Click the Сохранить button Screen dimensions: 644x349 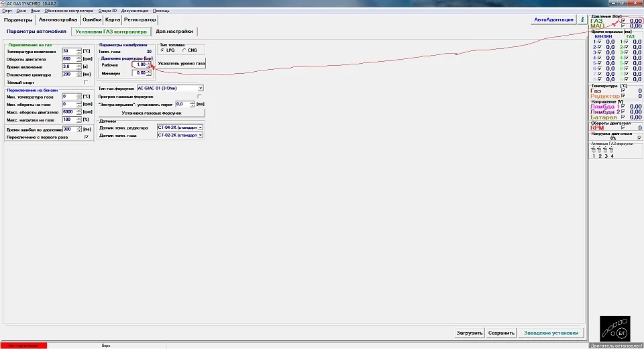coord(501,333)
